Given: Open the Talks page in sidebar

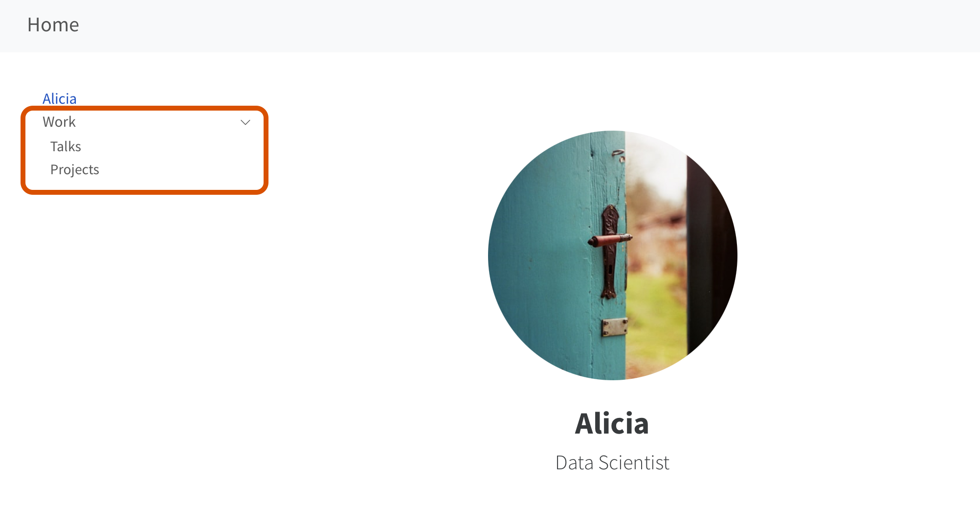Looking at the screenshot, I should click(x=66, y=146).
